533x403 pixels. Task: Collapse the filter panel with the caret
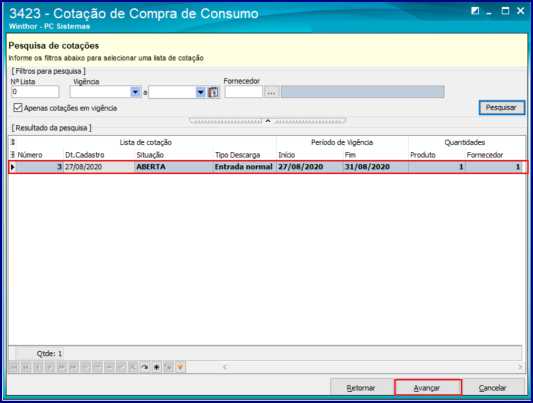(x=268, y=121)
